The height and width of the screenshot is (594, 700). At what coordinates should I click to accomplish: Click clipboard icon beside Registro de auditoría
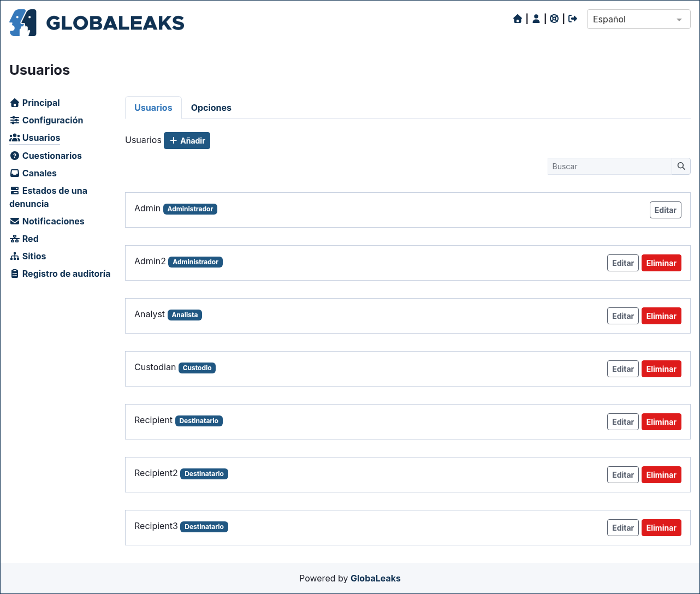[x=15, y=274]
